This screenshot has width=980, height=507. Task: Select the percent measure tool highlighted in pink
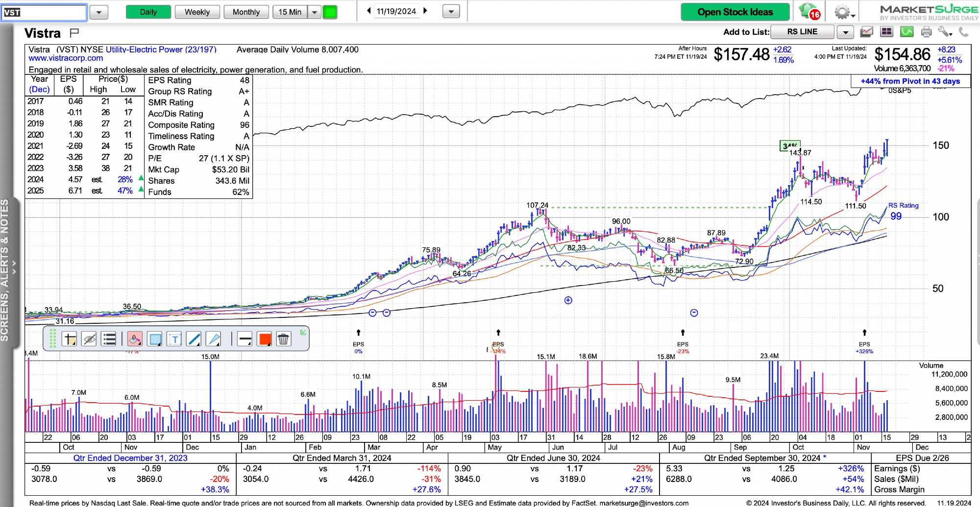click(135, 339)
